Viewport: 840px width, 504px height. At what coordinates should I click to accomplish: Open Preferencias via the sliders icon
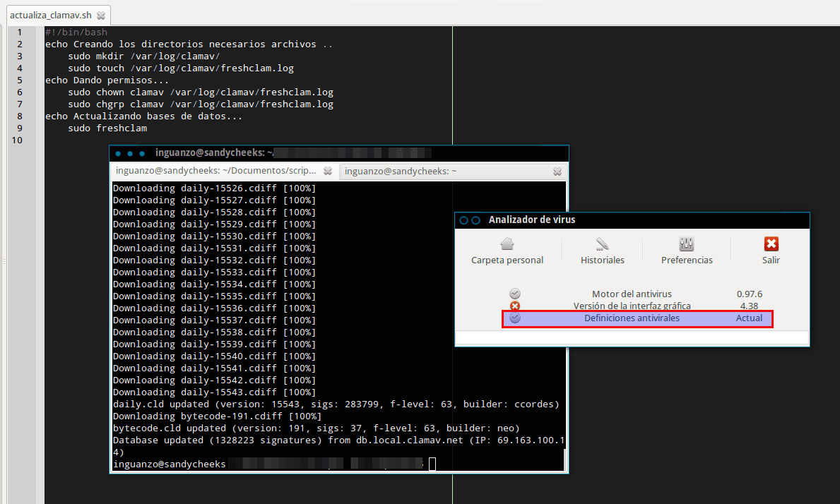[686, 243]
